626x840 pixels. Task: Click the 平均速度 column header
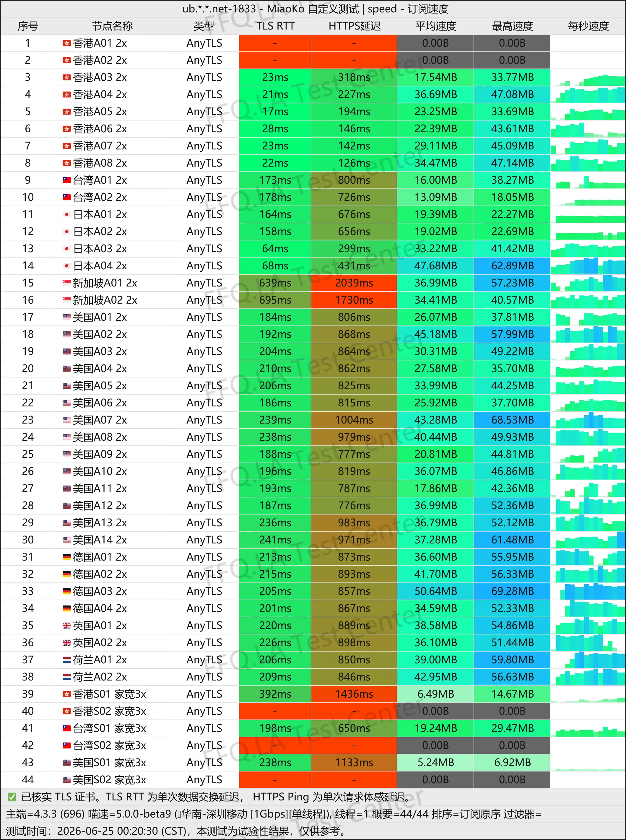(436, 26)
